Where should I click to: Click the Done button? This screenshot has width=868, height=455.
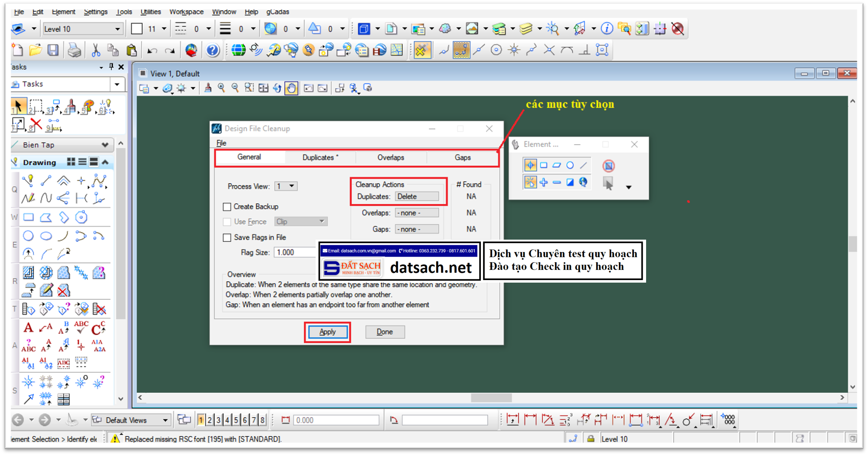click(385, 332)
